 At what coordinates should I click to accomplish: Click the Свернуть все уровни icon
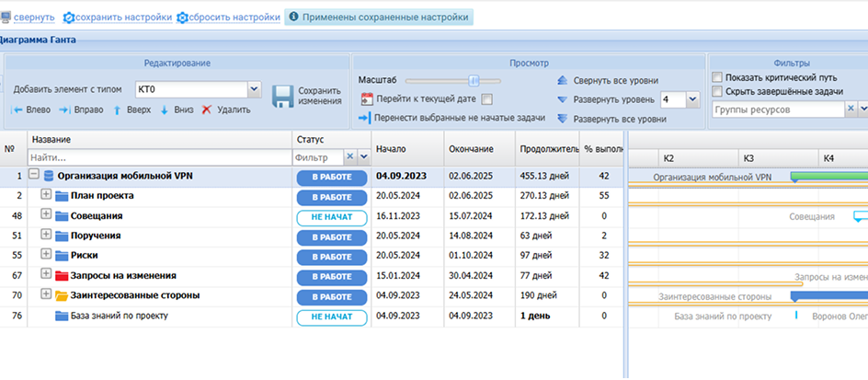[x=563, y=80]
